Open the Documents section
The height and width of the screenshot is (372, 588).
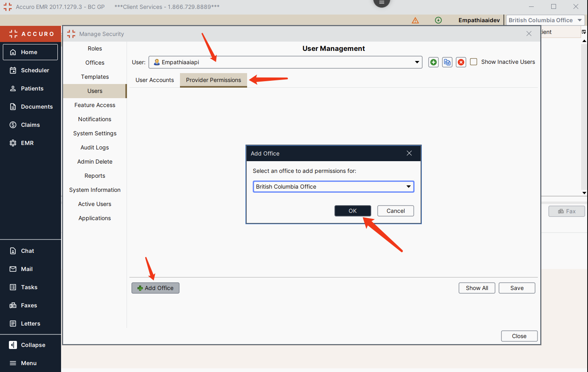[x=30, y=107]
